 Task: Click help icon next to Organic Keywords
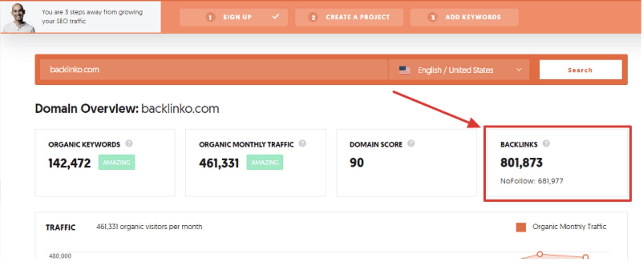[129, 144]
